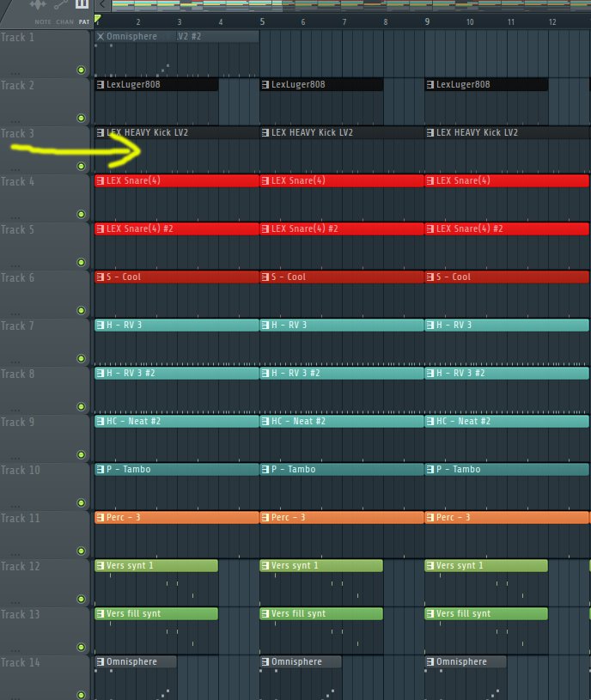
Task: Open menu icon of Track 14 Omnisphere at bar 1
Action: coord(101,661)
